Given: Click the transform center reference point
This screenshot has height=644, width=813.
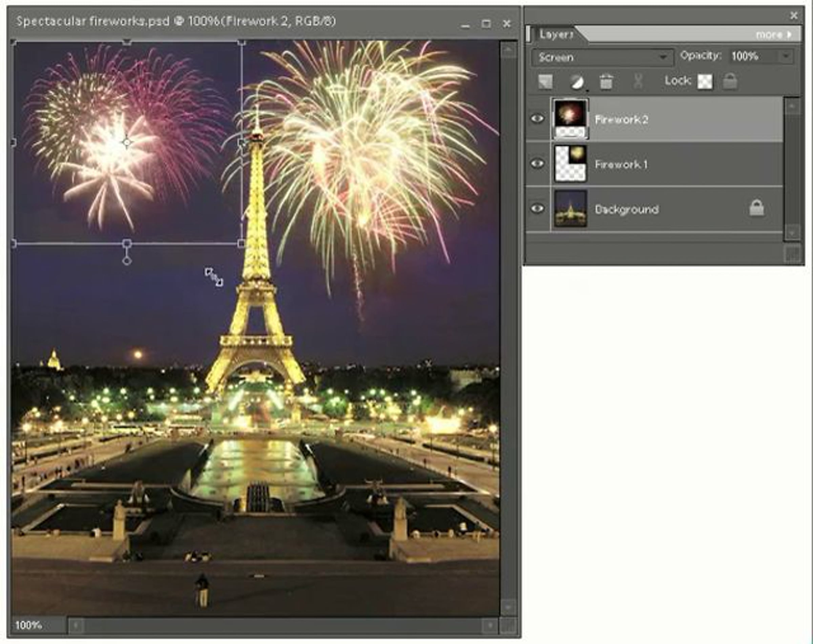Looking at the screenshot, I should coord(127,143).
